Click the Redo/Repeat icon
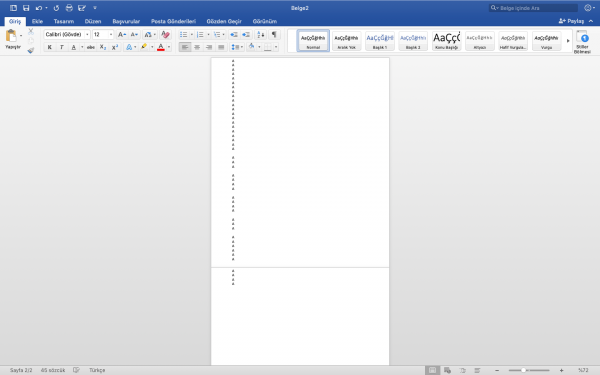 tap(56, 8)
